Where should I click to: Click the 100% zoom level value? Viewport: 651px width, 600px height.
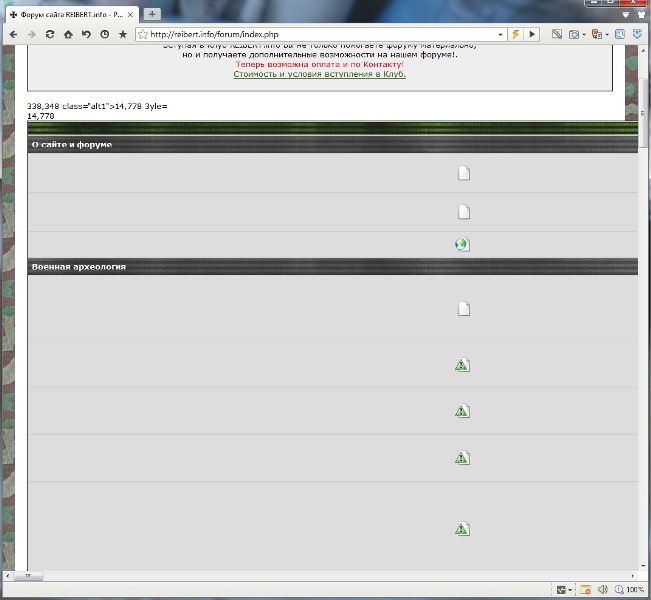click(635, 590)
